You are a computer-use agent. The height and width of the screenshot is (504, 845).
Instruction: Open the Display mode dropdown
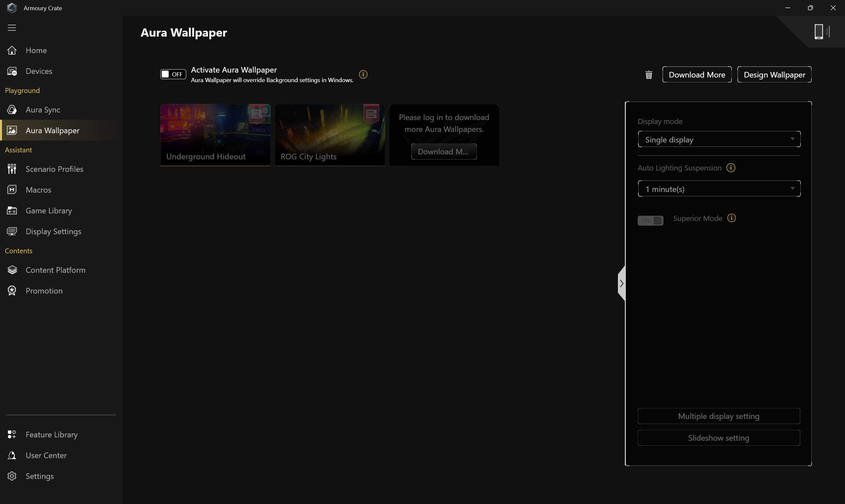pos(719,139)
